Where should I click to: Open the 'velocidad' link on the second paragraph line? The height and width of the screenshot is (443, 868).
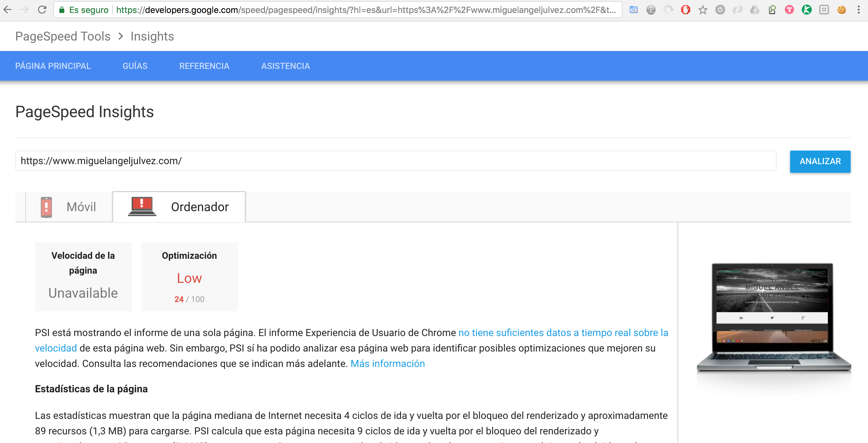pos(56,348)
